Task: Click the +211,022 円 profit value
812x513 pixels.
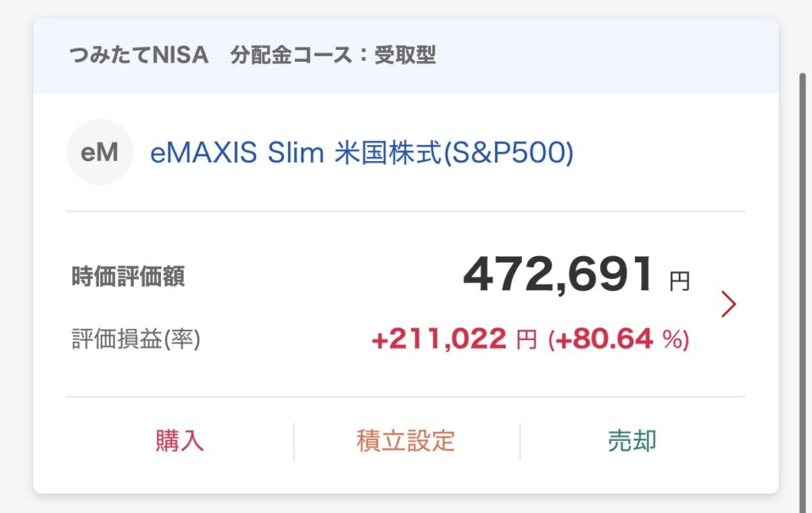Action: pos(454,339)
